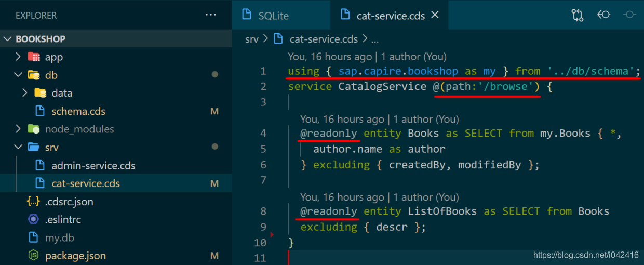Open admin-service.cds file
This screenshot has width=644, height=265.
[x=93, y=166]
